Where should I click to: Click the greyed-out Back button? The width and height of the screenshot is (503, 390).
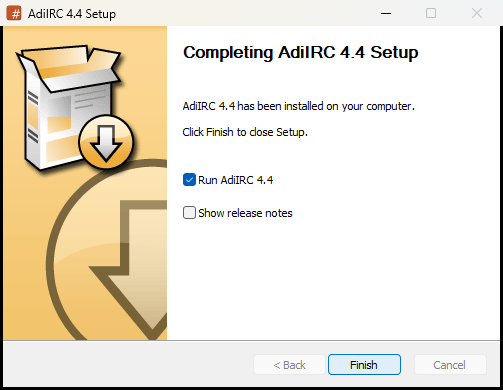pos(289,365)
